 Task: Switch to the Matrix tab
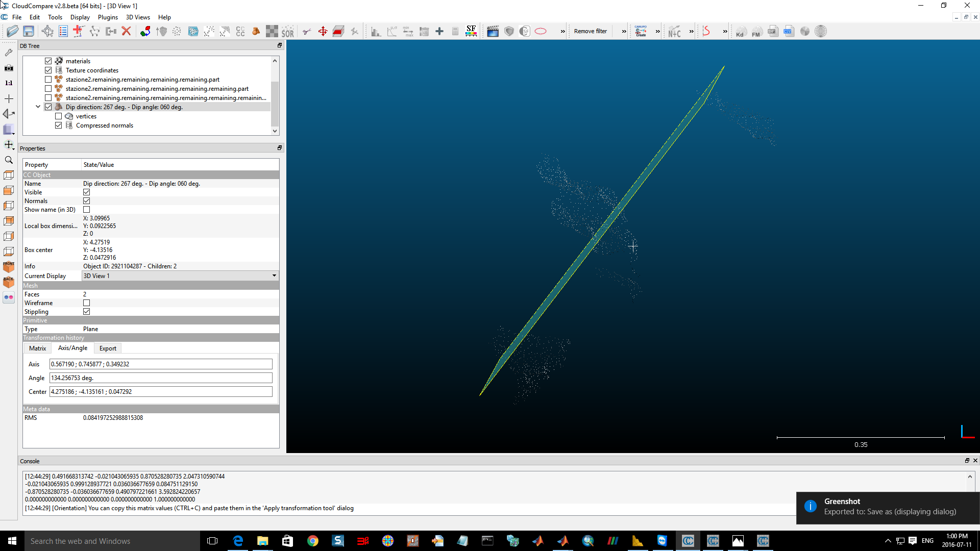point(37,348)
